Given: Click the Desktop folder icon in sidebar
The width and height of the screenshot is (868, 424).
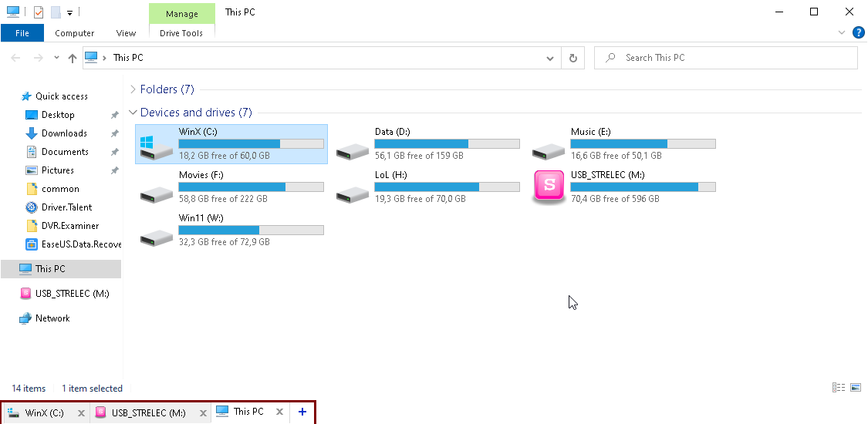Looking at the screenshot, I should coord(32,115).
